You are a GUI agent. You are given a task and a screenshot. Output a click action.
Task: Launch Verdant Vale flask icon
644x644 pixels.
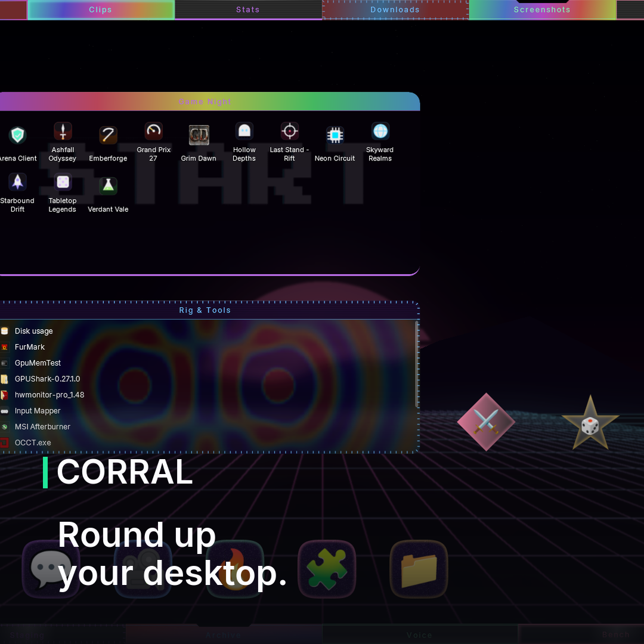coord(108,185)
